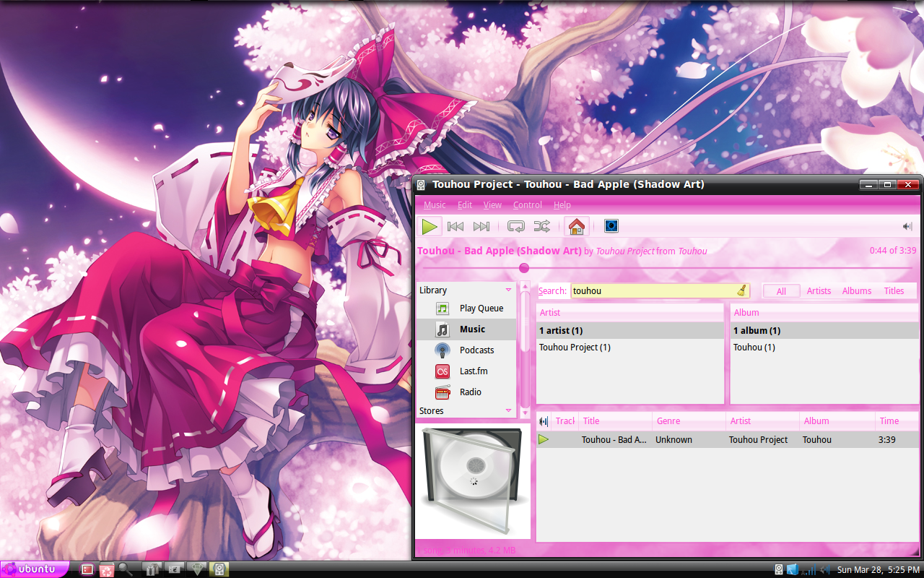Open the Edit menu

pos(465,205)
